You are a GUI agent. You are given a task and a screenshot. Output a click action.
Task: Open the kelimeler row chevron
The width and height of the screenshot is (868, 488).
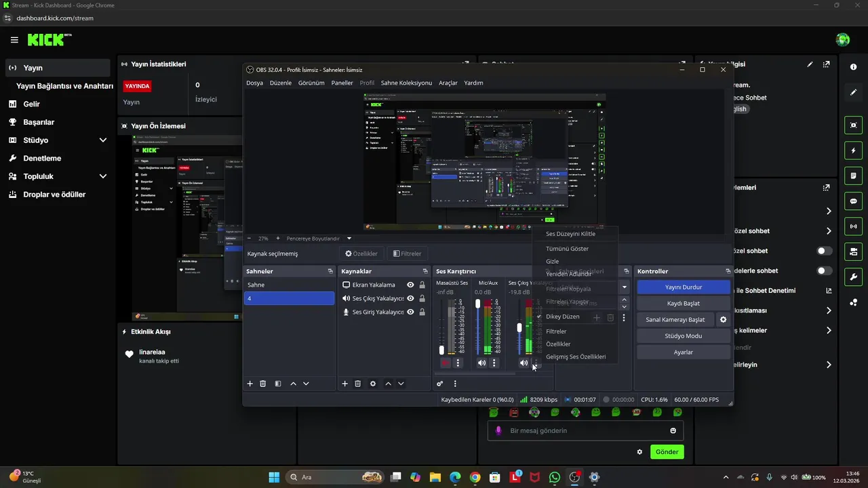click(x=829, y=331)
